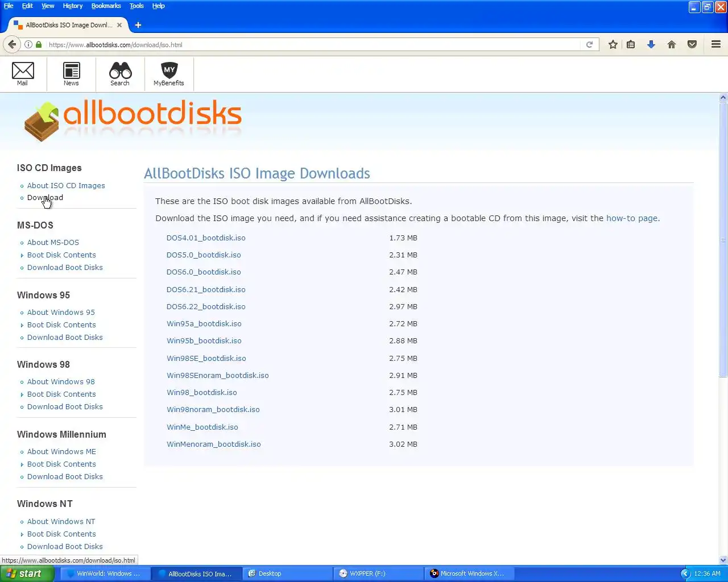Click the Windows start button
The width and height of the screenshot is (728, 582).
click(27, 573)
